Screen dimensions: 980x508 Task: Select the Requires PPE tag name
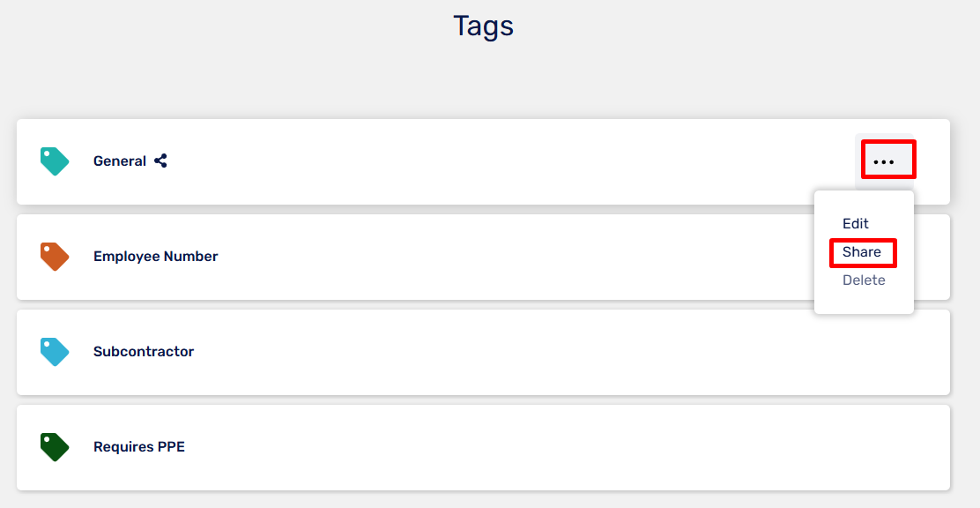pyautogui.click(x=138, y=446)
